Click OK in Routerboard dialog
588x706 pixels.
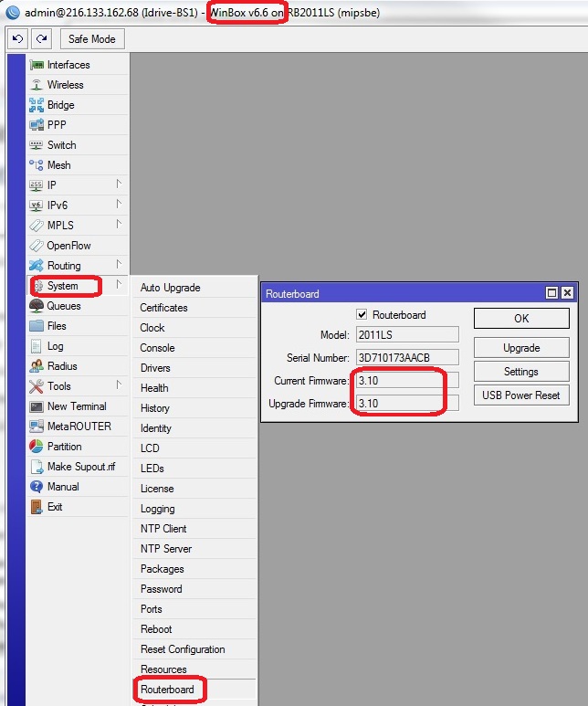[x=521, y=319]
